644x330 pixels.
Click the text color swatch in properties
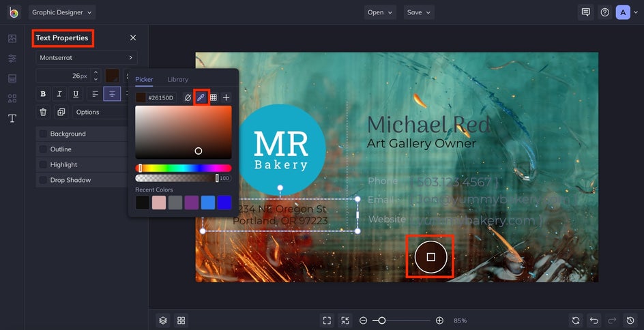(112, 76)
